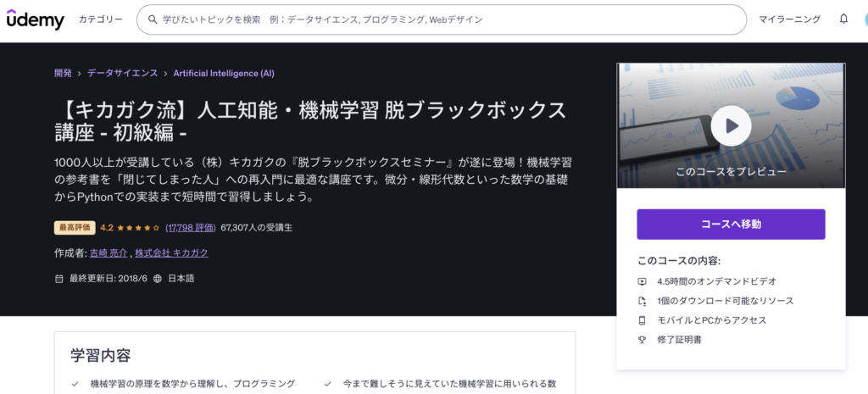This screenshot has height=394, width=868.
Task: Play the course preview video
Action: coord(731,126)
